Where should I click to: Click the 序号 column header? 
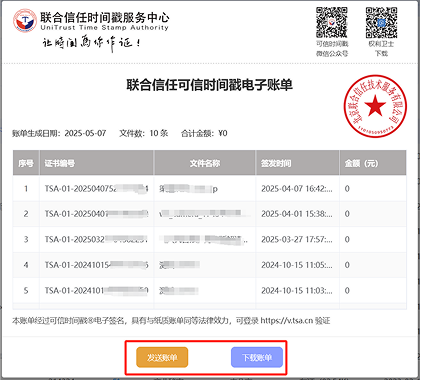(x=26, y=163)
